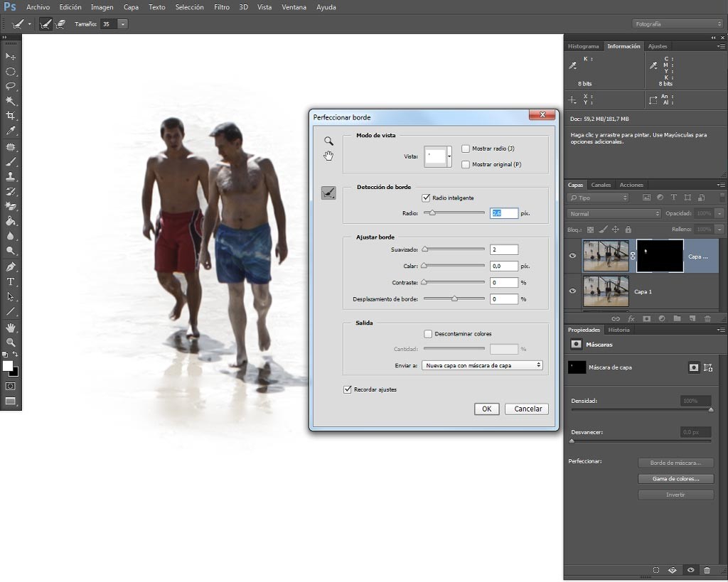Image resolution: width=728 pixels, height=582 pixels.
Task: Click the layer effects fx icon
Action: 631,318
